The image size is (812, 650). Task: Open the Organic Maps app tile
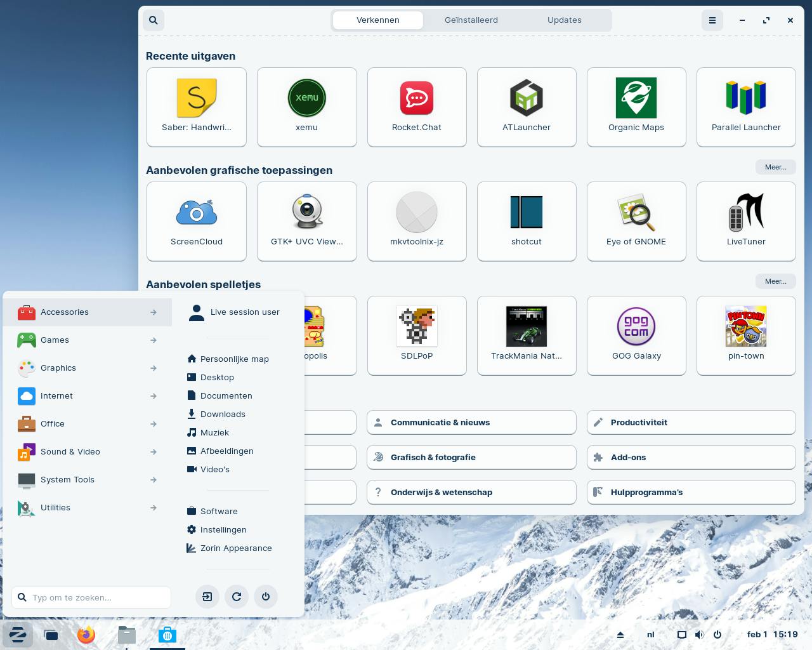pos(636,107)
